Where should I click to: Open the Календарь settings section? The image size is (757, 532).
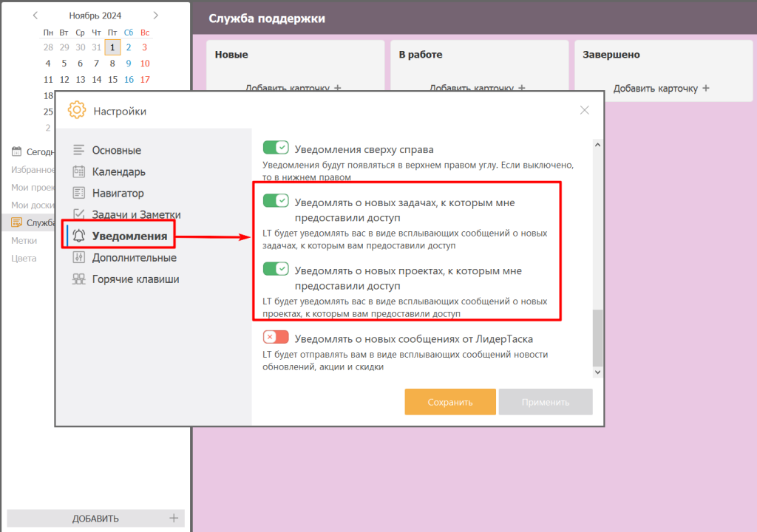[x=118, y=171]
